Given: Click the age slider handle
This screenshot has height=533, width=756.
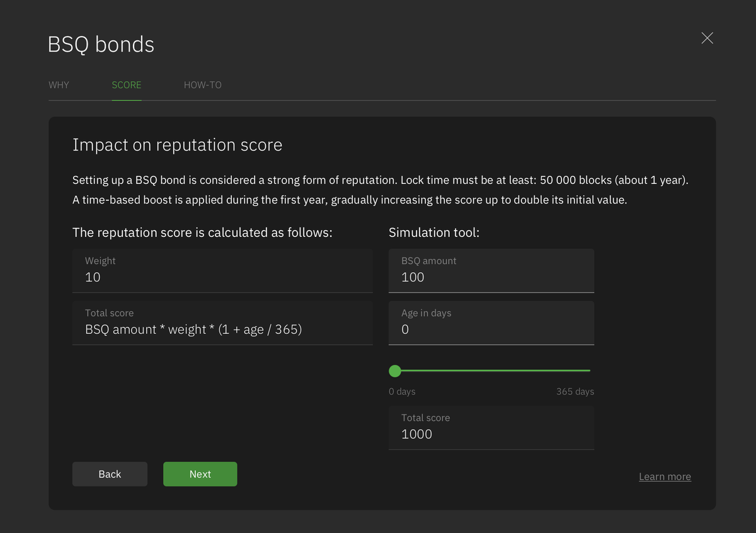Looking at the screenshot, I should coord(395,371).
